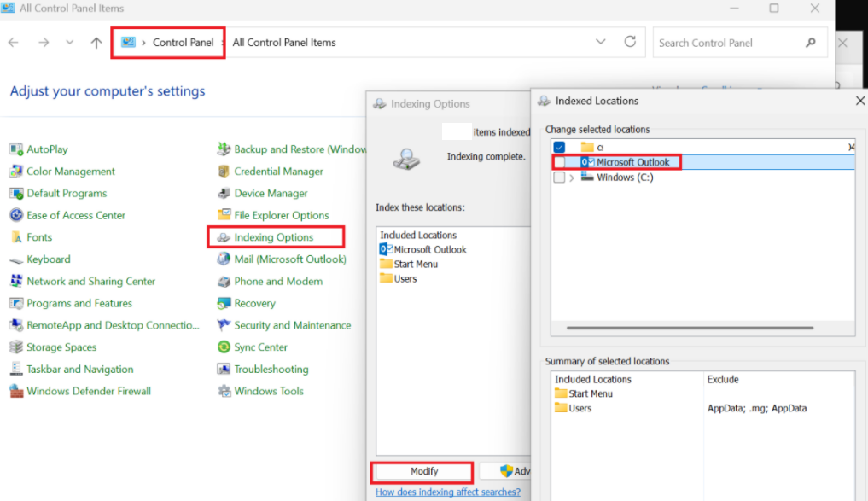Uncheck the top folder checkbox in Indexed Locations
The width and height of the screenshot is (868, 501).
click(x=559, y=148)
